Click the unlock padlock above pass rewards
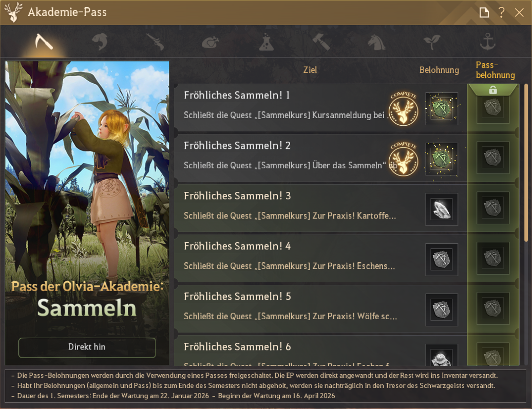Screen dimensions: 532x409 (493, 90)
